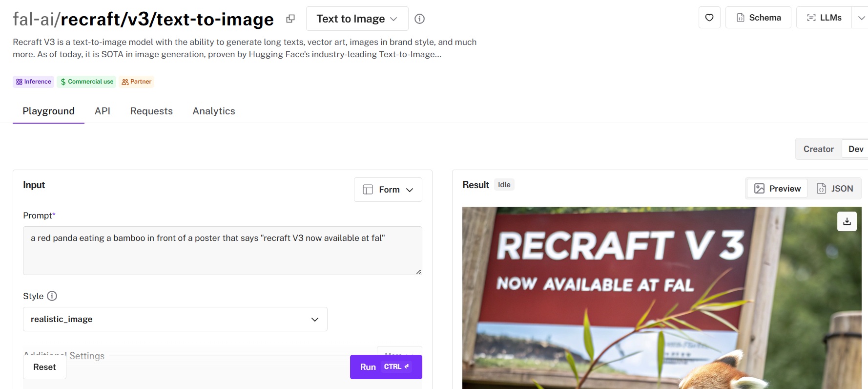Open the Text to Image dropdown
The image size is (868, 389).
click(x=357, y=19)
